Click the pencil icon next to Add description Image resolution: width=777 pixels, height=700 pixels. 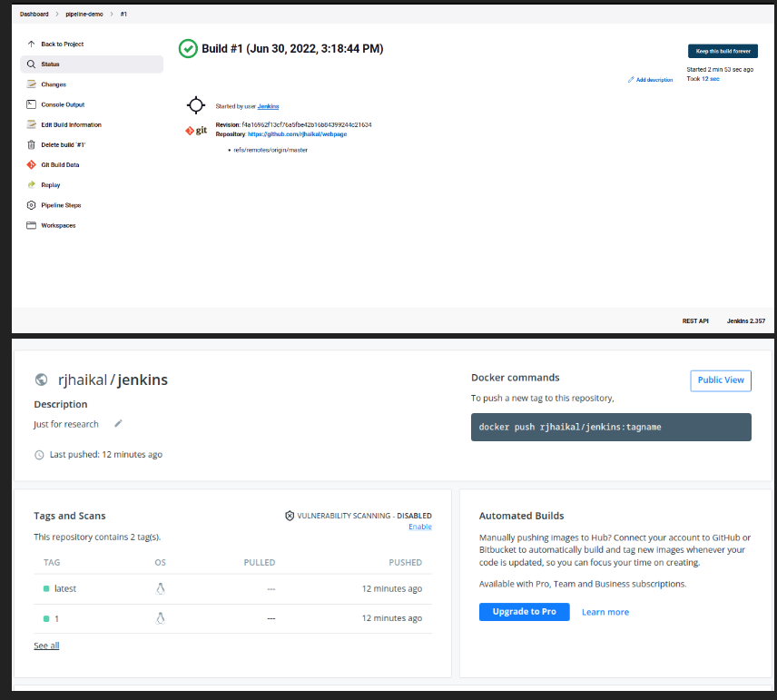point(631,80)
